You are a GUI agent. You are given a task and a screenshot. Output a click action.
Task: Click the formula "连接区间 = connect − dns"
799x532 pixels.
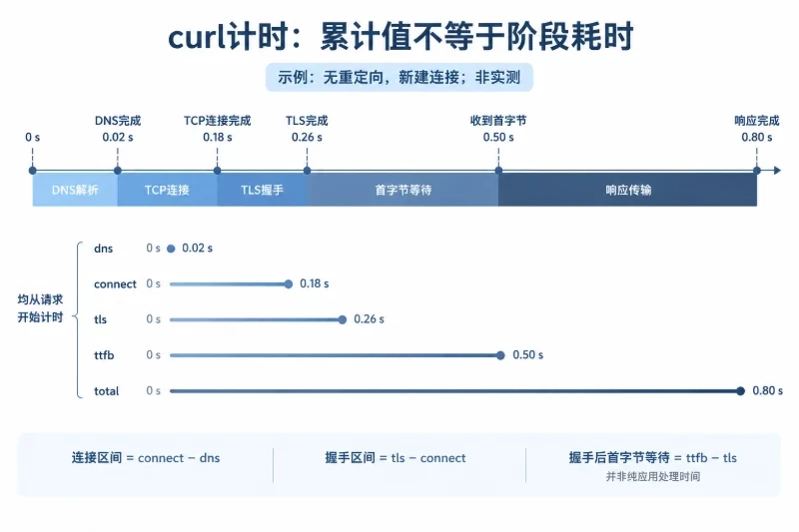tap(146, 458)
